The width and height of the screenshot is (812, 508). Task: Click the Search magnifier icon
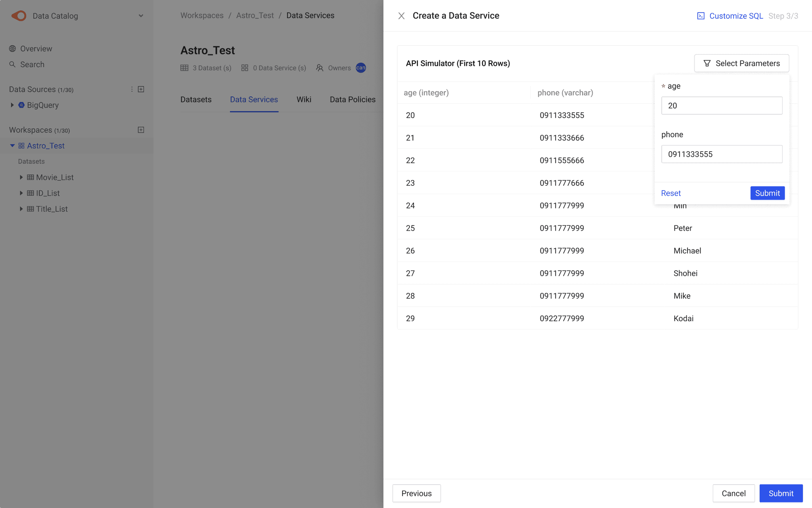(x=13, y=64)
